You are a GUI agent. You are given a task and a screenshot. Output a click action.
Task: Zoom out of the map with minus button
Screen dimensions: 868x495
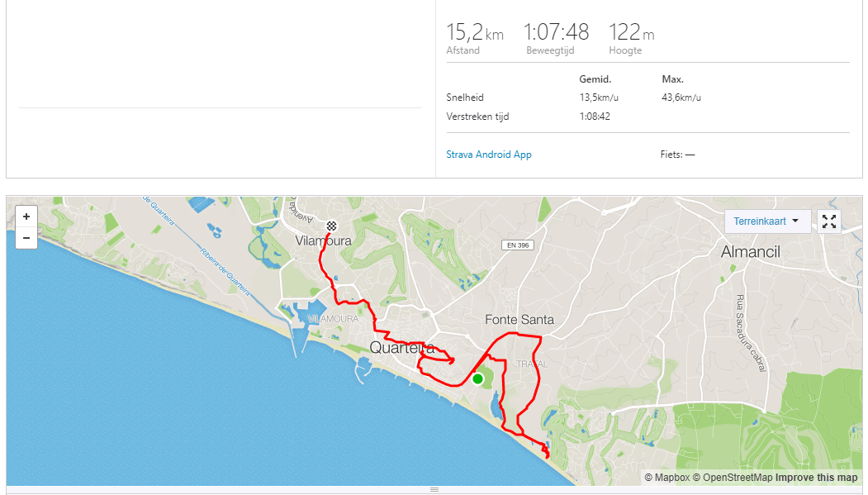[x=26, y=238]
